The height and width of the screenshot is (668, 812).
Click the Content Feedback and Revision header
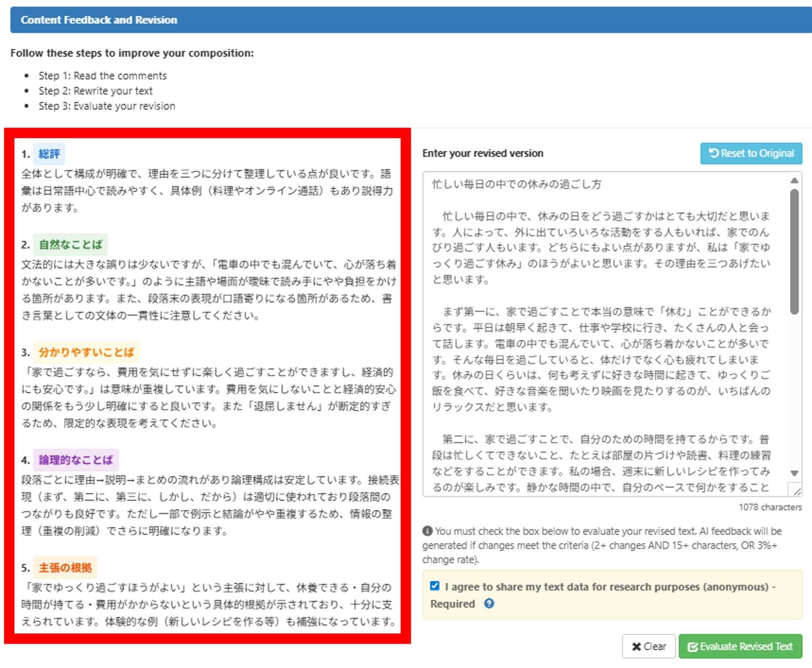click(99, 20)
